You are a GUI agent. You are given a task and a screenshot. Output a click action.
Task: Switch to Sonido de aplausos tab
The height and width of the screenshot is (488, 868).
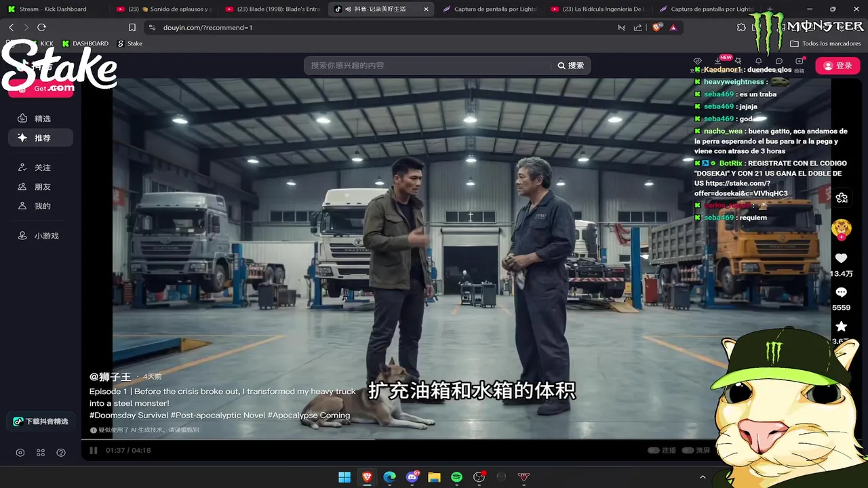[x=163, y=9]
